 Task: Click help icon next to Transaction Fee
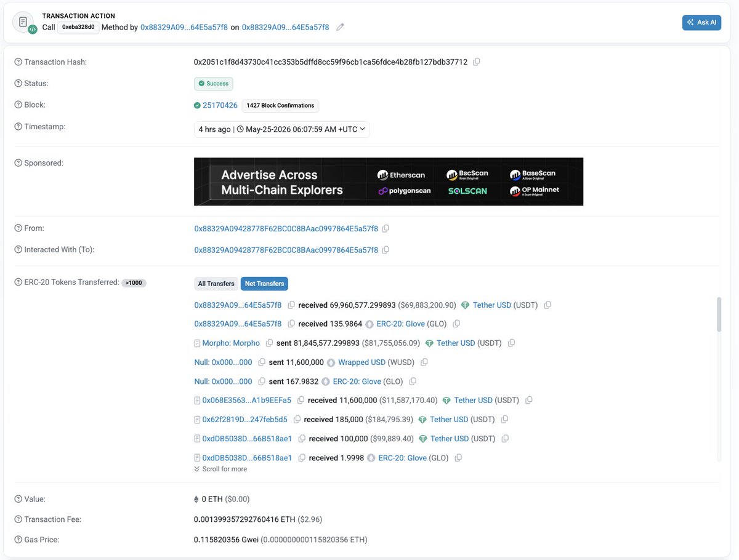18,519
